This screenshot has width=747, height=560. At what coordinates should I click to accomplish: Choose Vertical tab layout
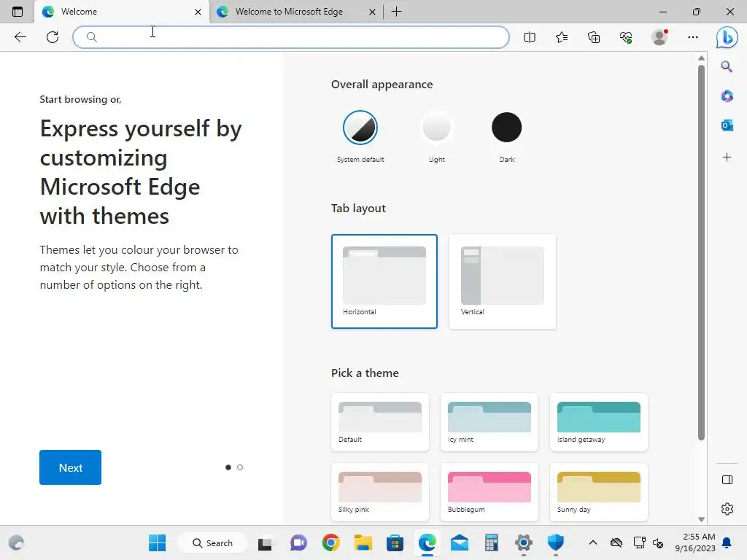tap(502, 281)
